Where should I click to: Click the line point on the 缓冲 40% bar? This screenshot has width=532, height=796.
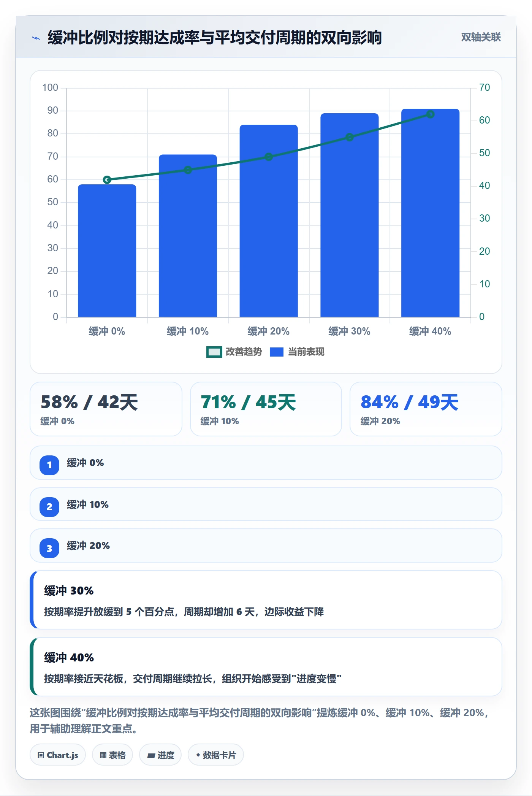[430, 114]
